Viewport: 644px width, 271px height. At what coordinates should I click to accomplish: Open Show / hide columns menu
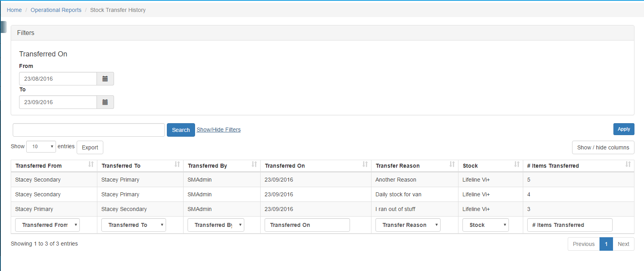click(603, 147)
